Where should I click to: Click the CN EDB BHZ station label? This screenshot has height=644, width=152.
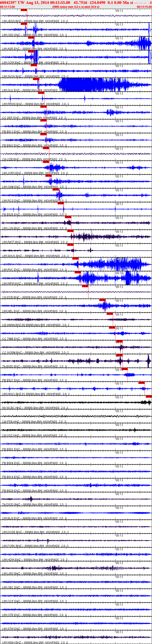pos(34,297)
